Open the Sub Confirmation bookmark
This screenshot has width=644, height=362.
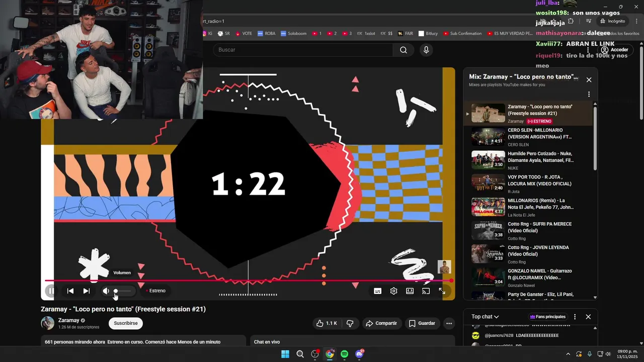[462, 34]
